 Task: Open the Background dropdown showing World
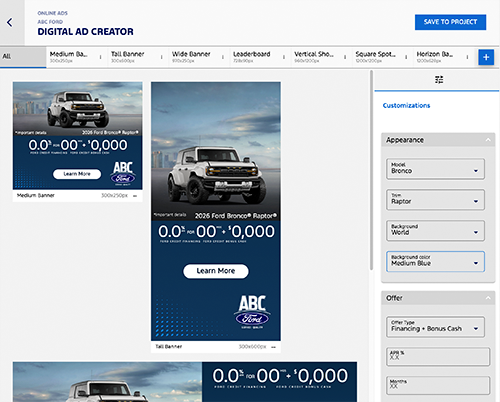pyautogui.click(x=435, y=231)
